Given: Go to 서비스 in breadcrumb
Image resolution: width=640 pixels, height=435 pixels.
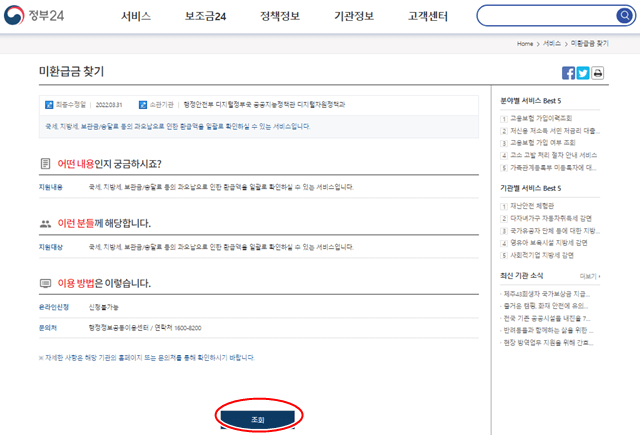Looking at the screenshot, I should click(552, 44).
